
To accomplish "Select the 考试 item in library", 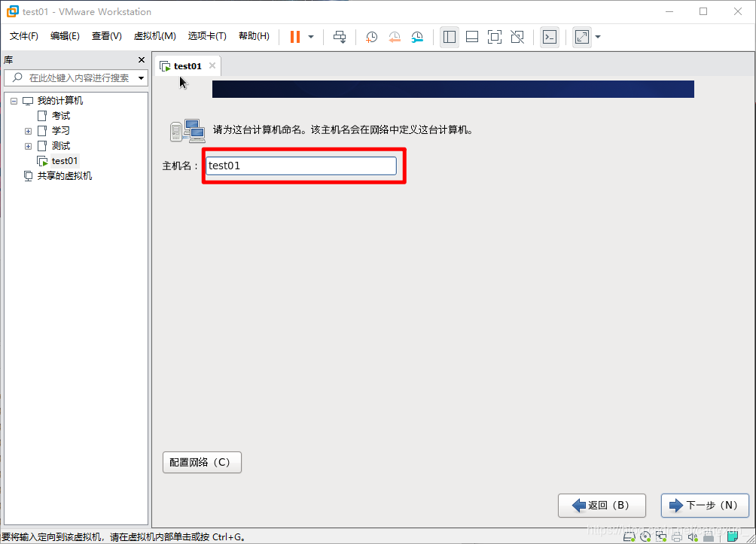I will pos(61,116).
